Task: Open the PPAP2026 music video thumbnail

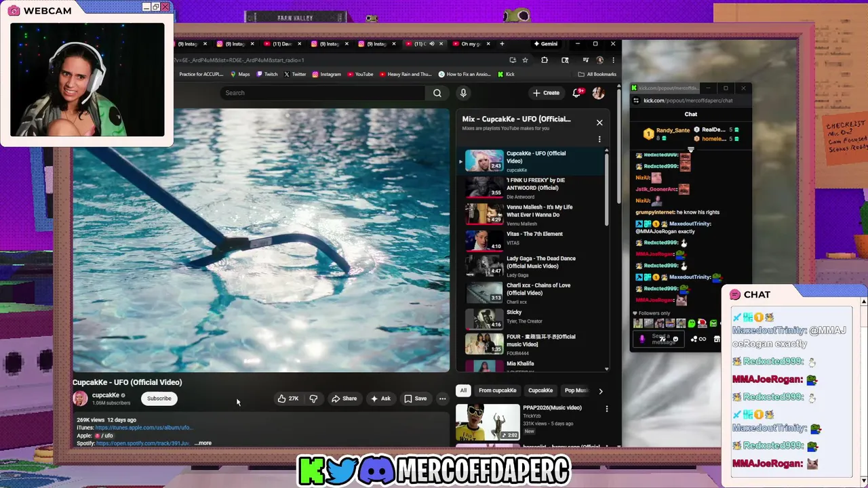Action: tap(487, 422)
